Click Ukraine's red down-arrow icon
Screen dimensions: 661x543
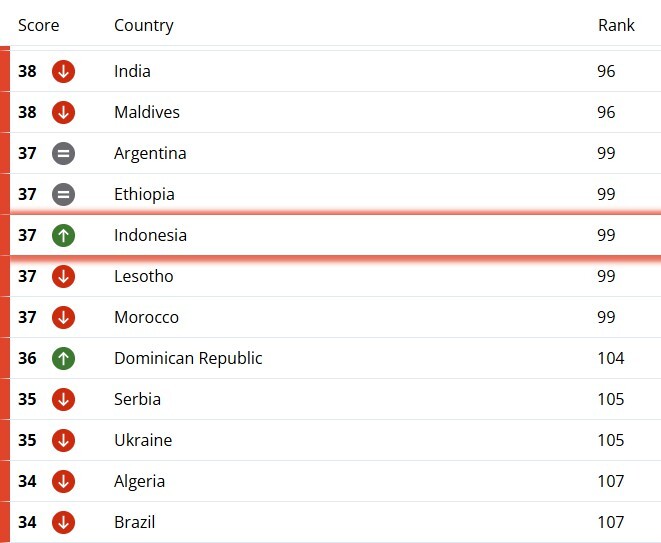click(x=63, y=440)
